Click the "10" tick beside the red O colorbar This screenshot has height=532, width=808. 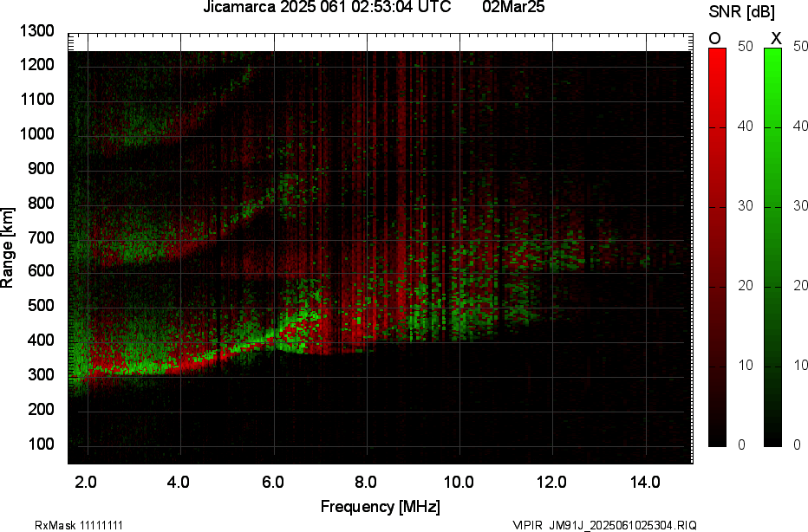tap(745, 365)
